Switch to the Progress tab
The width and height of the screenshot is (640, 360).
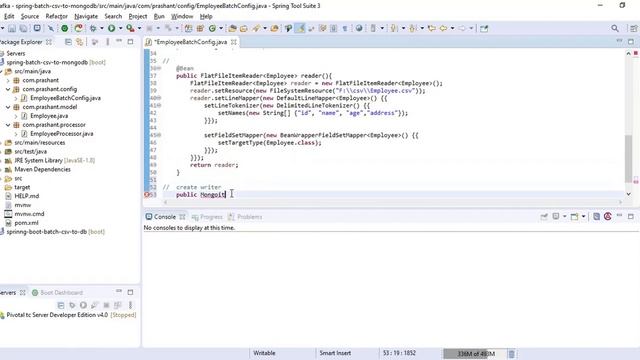207,217
